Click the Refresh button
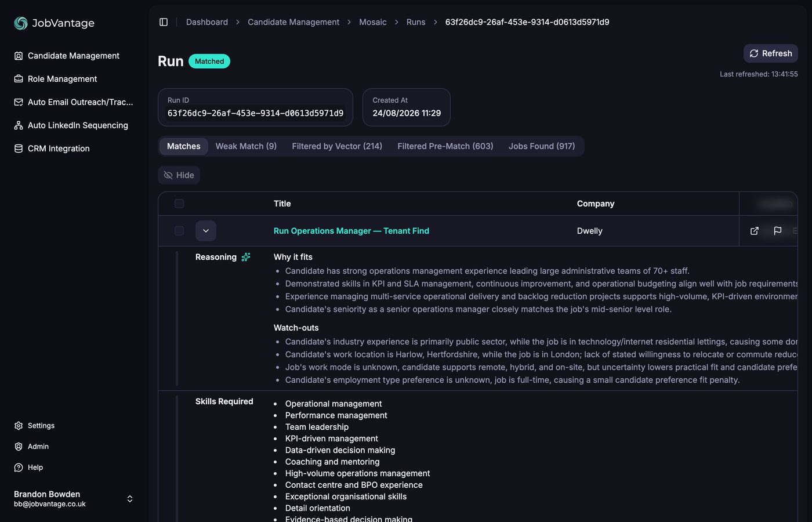Image resolution: width=812 pixels, height=522 pixels. (x=771, y=53)
